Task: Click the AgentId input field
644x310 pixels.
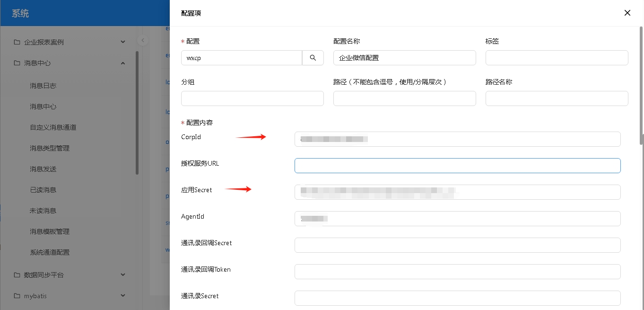Action: pyautogui.click(x=457, y=219)
